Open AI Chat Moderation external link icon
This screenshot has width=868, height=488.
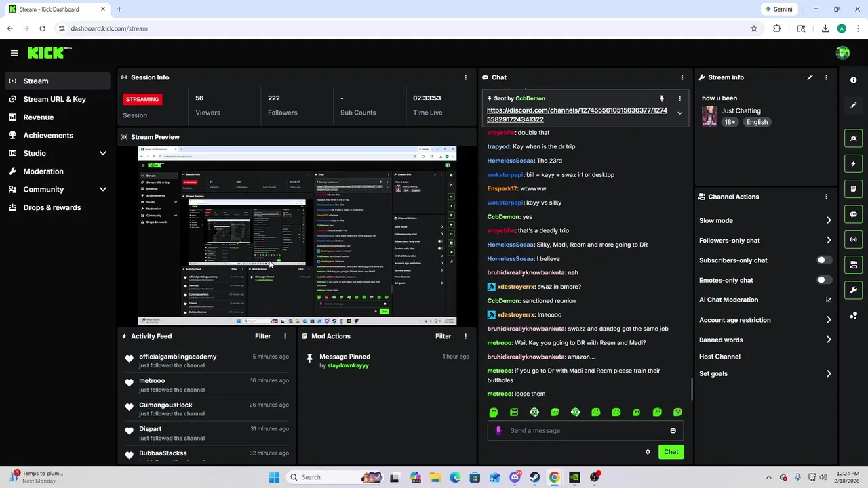point(829,300)
